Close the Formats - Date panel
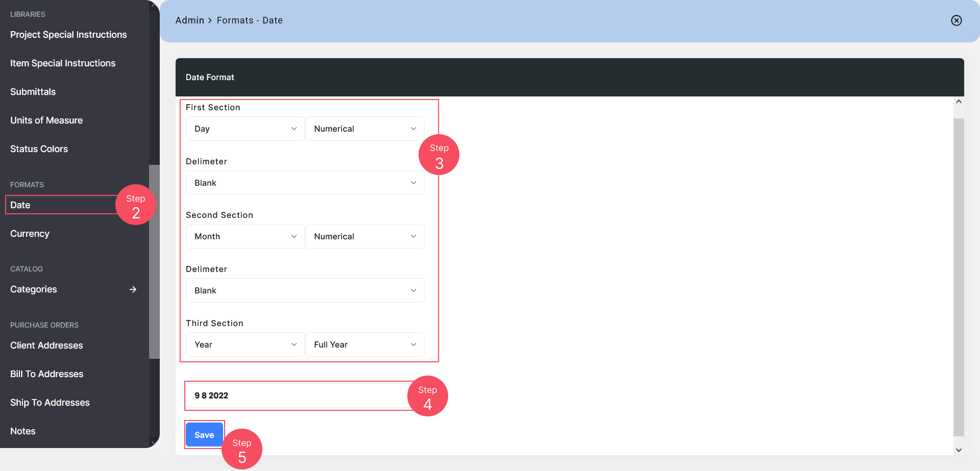The width and height of the screenshot is (980, 471). coord(957,20)
